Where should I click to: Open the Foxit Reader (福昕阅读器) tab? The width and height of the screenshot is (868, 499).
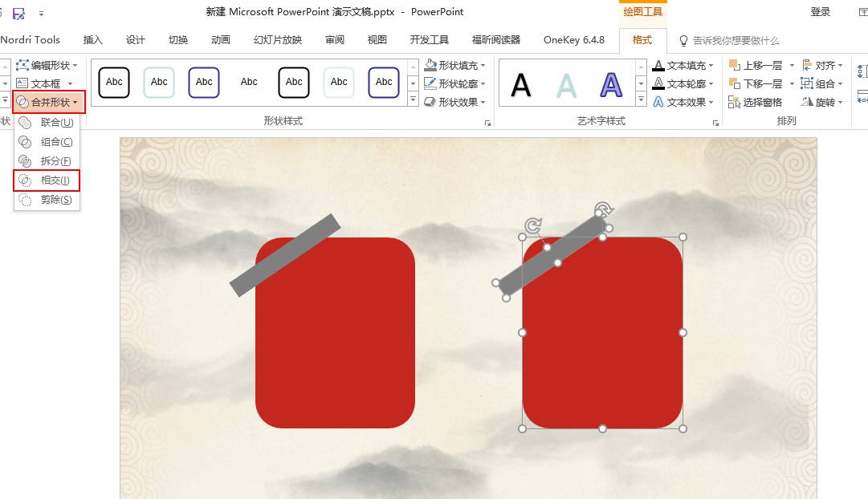coord(496,40)
